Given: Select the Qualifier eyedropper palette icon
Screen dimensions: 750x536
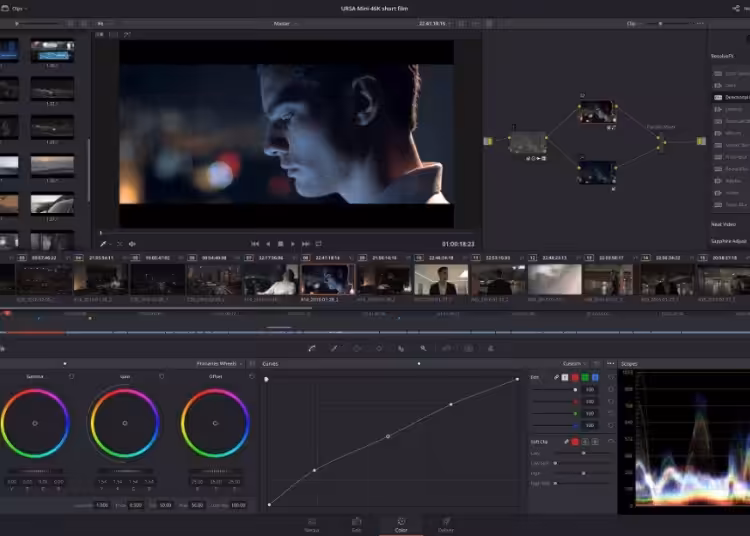Looking at the screenshot, I should tap(334, 349).
